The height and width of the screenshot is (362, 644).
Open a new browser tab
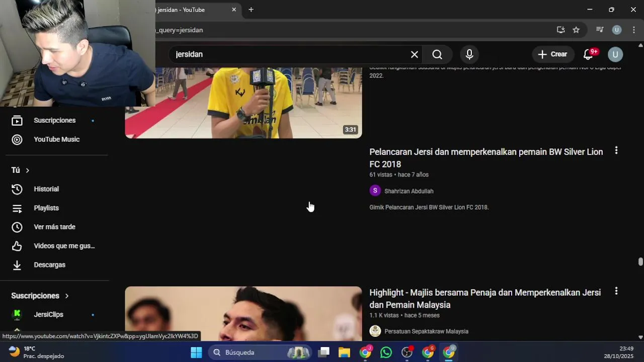click(x=251, y=10)
